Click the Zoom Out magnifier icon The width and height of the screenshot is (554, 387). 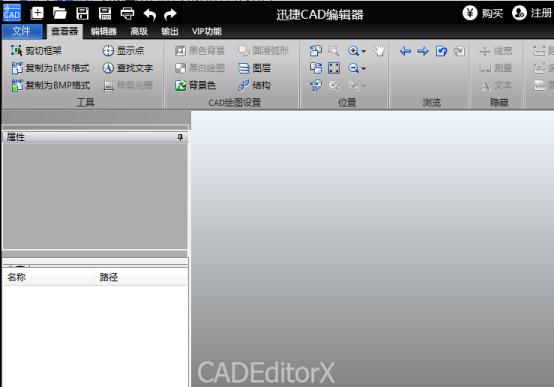click(353, 68)
